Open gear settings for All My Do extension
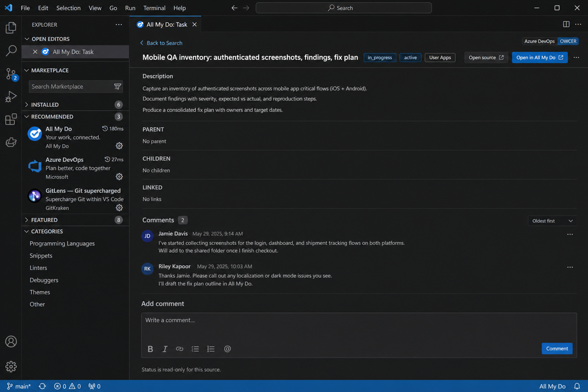The height and width of the screenshot is (392, 588). point(119,146)
